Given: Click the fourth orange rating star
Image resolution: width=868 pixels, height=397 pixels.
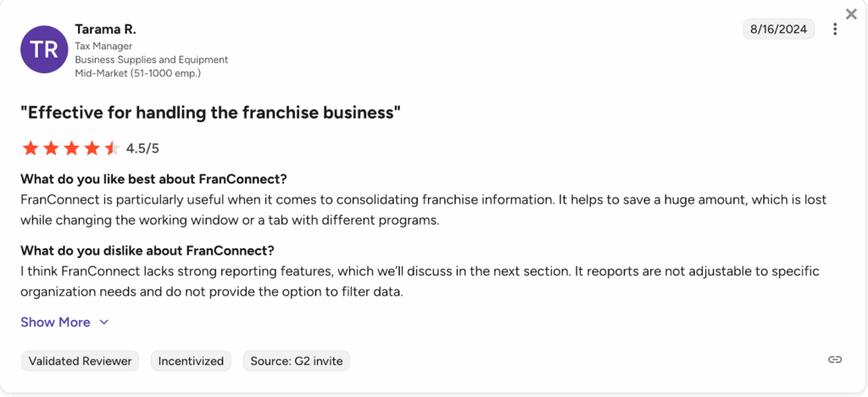Looking at the screenshot, I should click(x=92, y=148).
